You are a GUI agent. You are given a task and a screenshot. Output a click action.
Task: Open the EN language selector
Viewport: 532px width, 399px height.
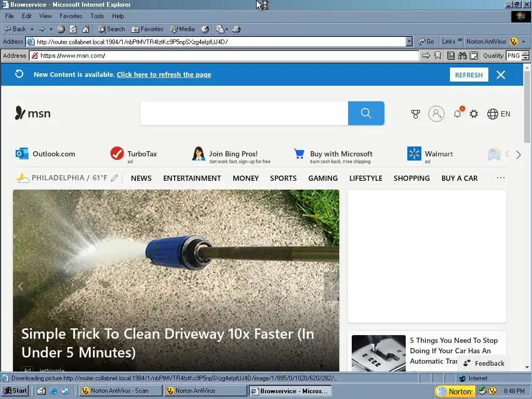click(x=499, y=114)
